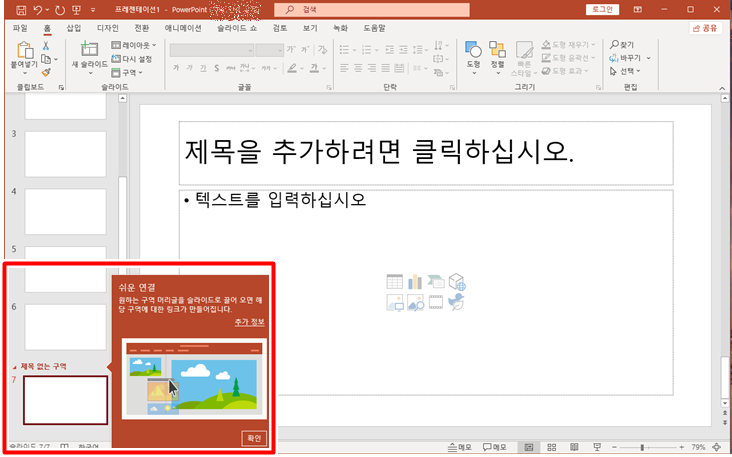Toggle the text shadow S button
The image size is (732, 457).
click(217, 68)
